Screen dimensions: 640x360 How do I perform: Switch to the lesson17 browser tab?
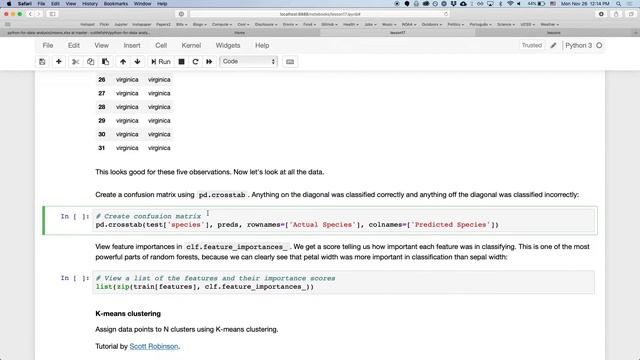[398, 33]
